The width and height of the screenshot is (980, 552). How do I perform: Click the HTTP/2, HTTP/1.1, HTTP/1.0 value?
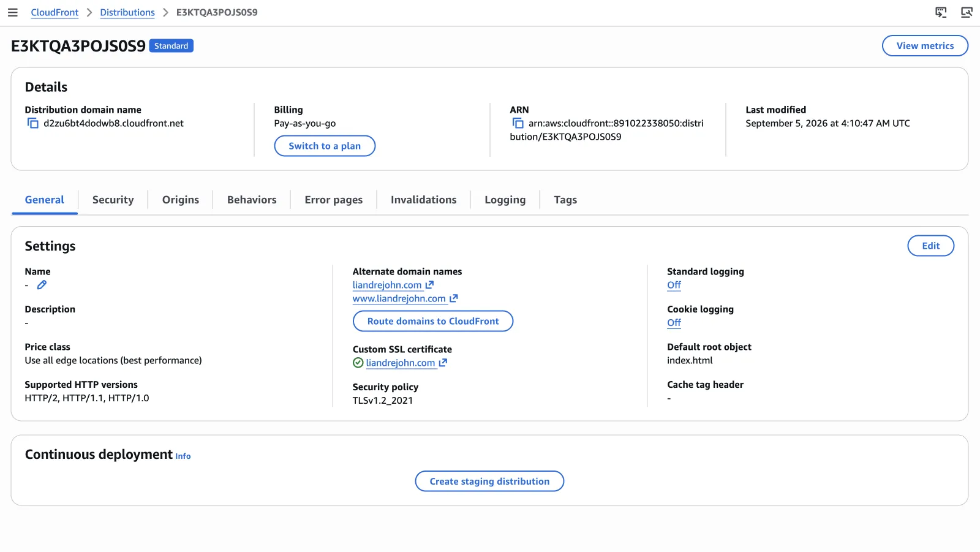tap(87, 398)
